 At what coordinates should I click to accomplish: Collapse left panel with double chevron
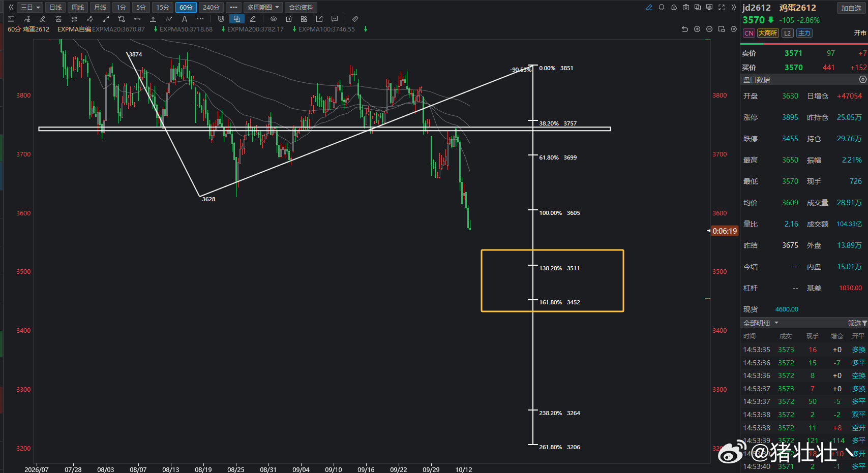coord(11,7)
